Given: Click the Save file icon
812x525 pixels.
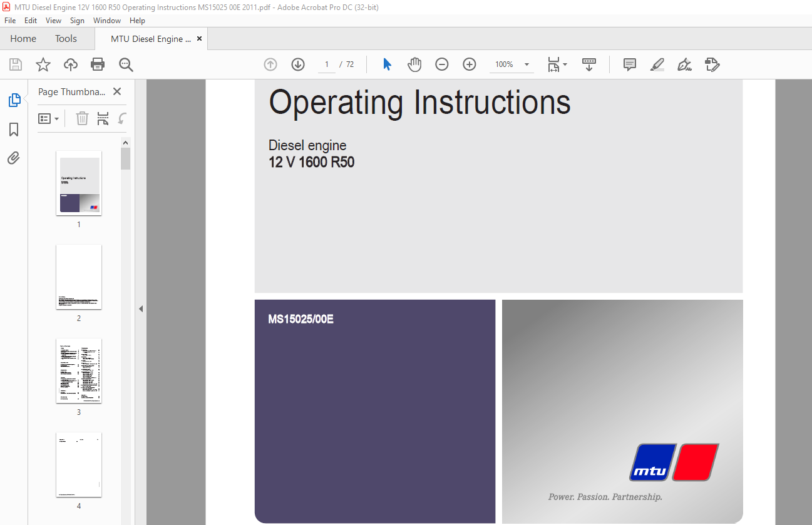Looking at the screenshot, I should (16, 64).
